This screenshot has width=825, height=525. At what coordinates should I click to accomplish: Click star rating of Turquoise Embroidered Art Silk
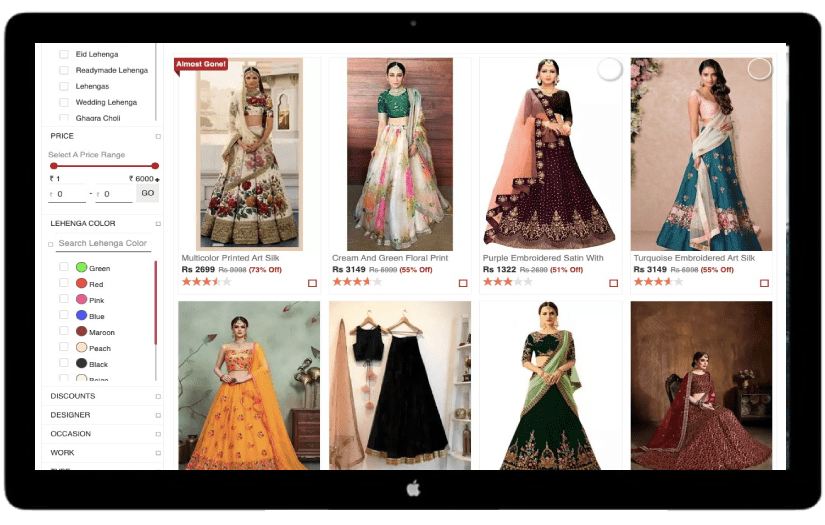tap(658, 282)
